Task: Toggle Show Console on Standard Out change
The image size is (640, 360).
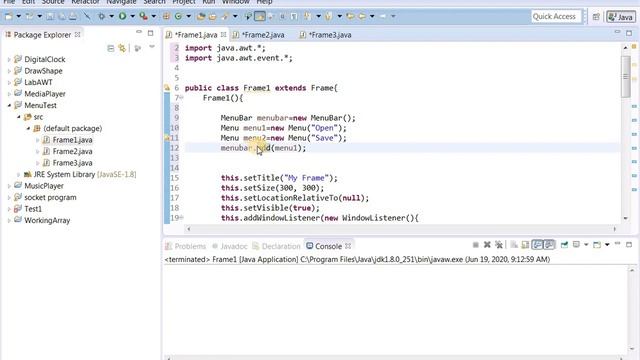Action: click(x=538, y=245)
